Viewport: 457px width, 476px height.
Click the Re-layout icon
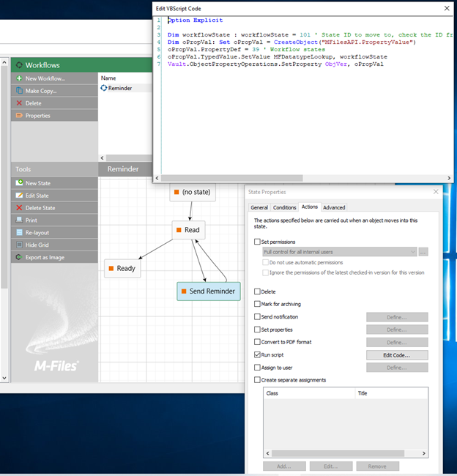pos(19,232)
